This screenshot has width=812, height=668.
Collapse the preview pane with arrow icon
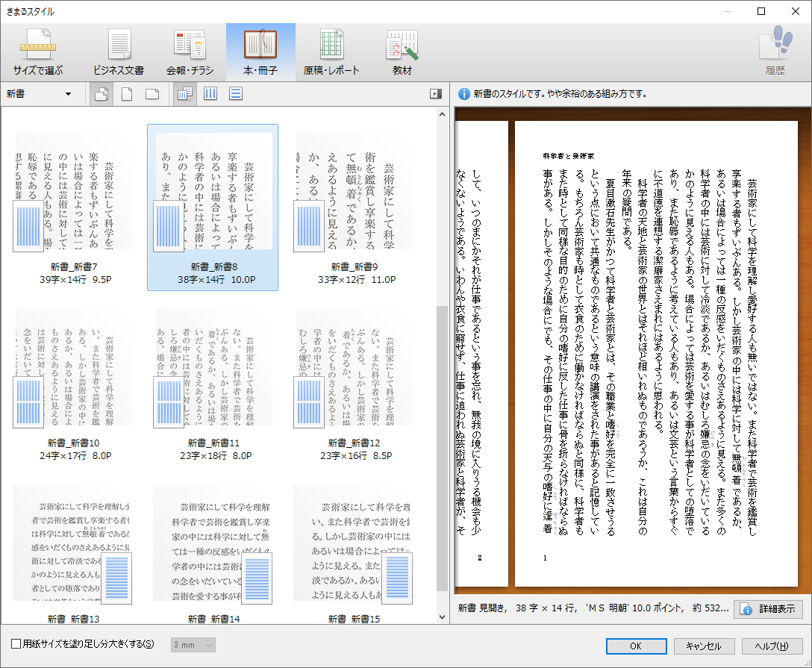(436, 94)
